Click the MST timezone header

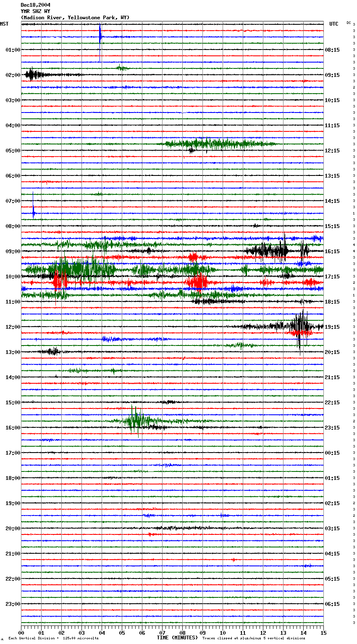coord(4,24)
